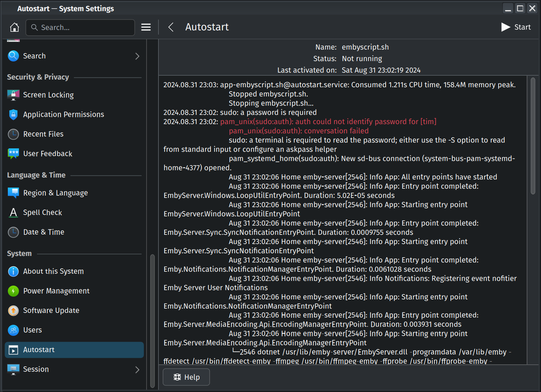Image resolution: width=541 pixels, height=392 pixels.
Task: Click the Power Management icon
Action: pos(13,291)
